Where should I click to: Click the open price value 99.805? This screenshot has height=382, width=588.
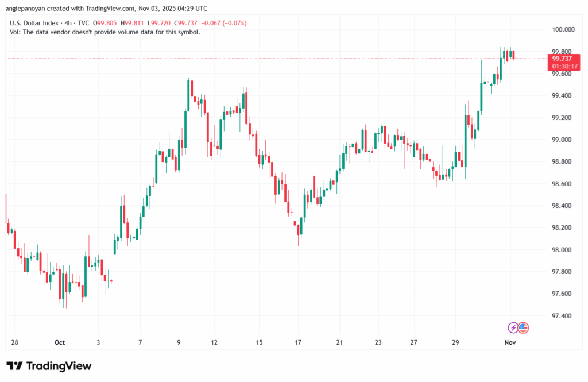(x=106, y=22)
